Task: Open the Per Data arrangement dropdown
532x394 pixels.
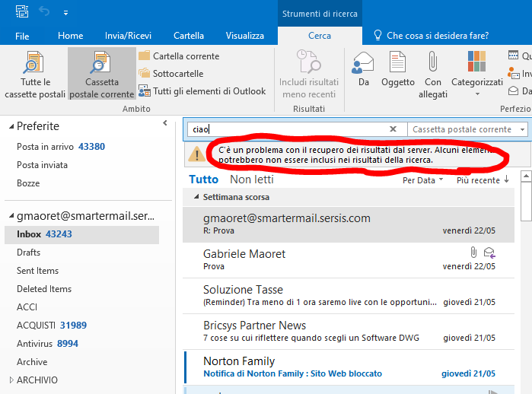Action: (422, 180)
